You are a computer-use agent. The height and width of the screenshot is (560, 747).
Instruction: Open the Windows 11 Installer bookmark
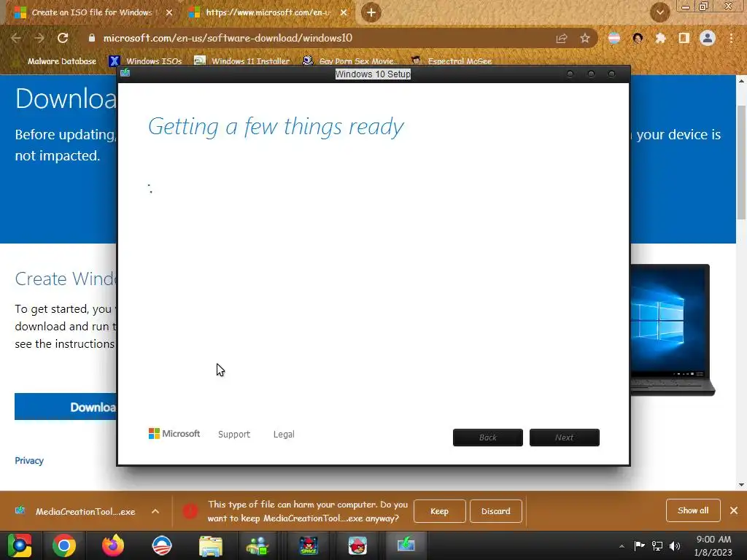tap(242, 61)
